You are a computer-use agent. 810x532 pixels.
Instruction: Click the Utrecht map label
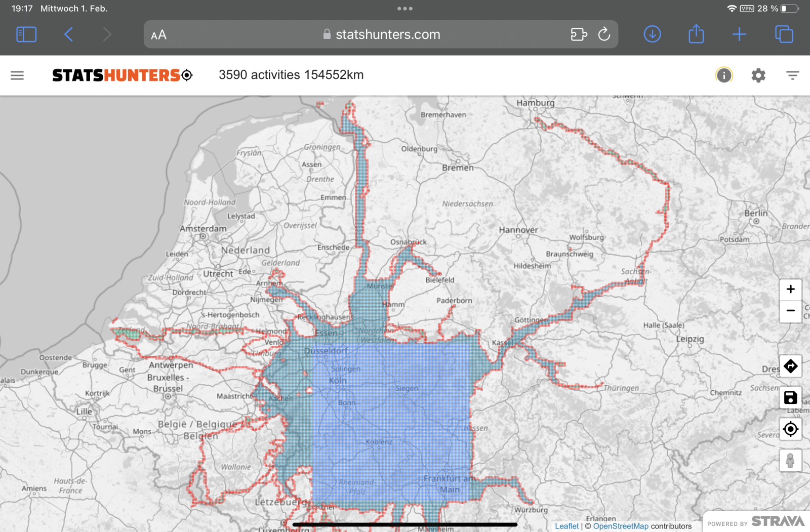pyautogui.click(x=218, y=274)
